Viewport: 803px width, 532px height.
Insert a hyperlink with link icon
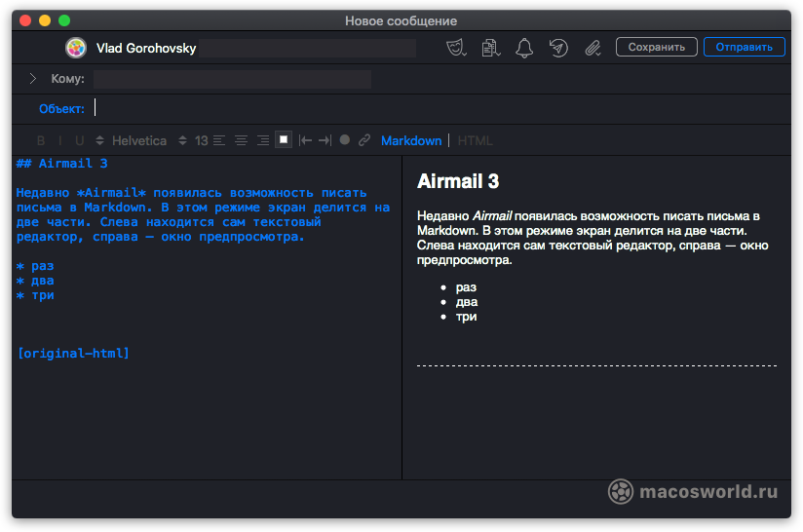[364, 140]
